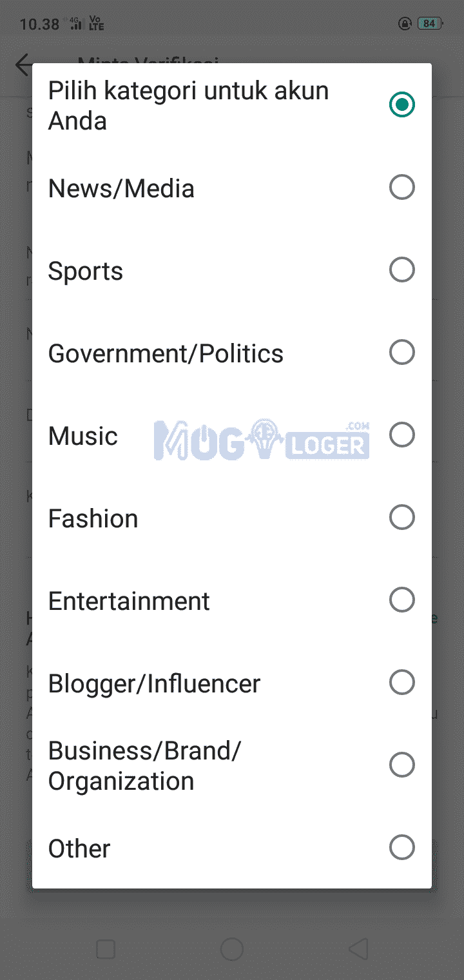Tap the Android home circle button
Viewport: 464px width, 980px height.
click(232, 949)
